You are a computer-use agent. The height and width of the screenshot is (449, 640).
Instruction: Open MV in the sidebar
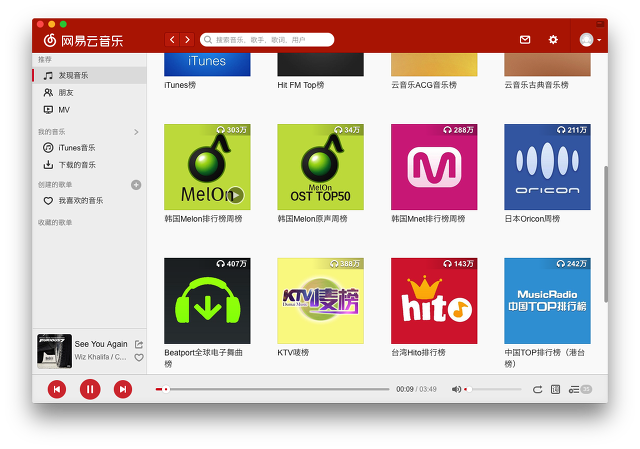[89, 110]
